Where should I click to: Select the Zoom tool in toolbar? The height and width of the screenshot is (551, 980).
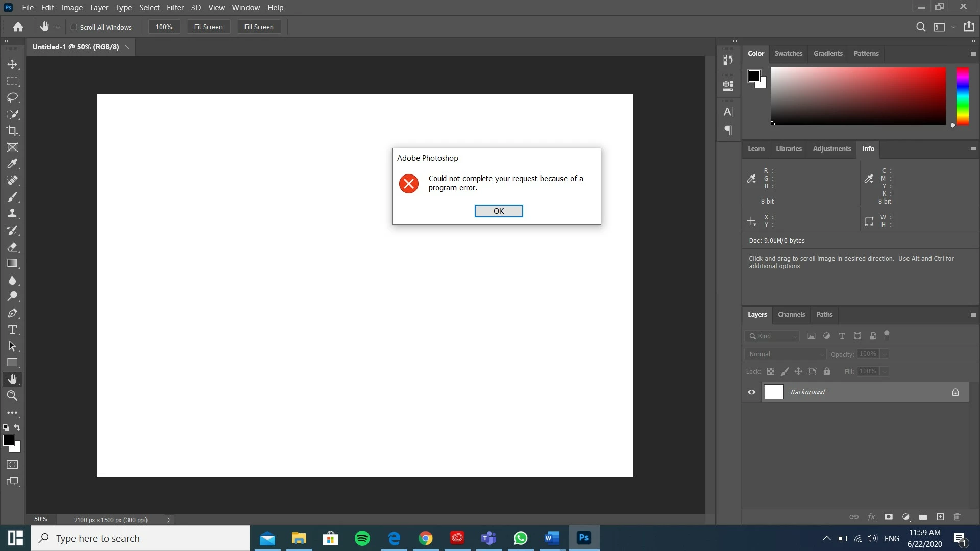pyautogui.click(x=12, y=396)
